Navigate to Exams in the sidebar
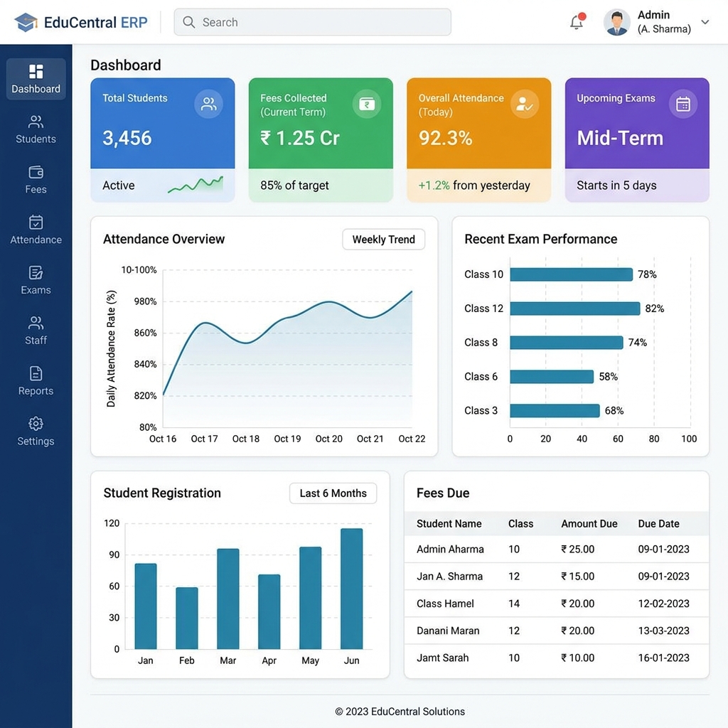Image resolution: width=728 pixels, height=728 pixels. (36, 280)
